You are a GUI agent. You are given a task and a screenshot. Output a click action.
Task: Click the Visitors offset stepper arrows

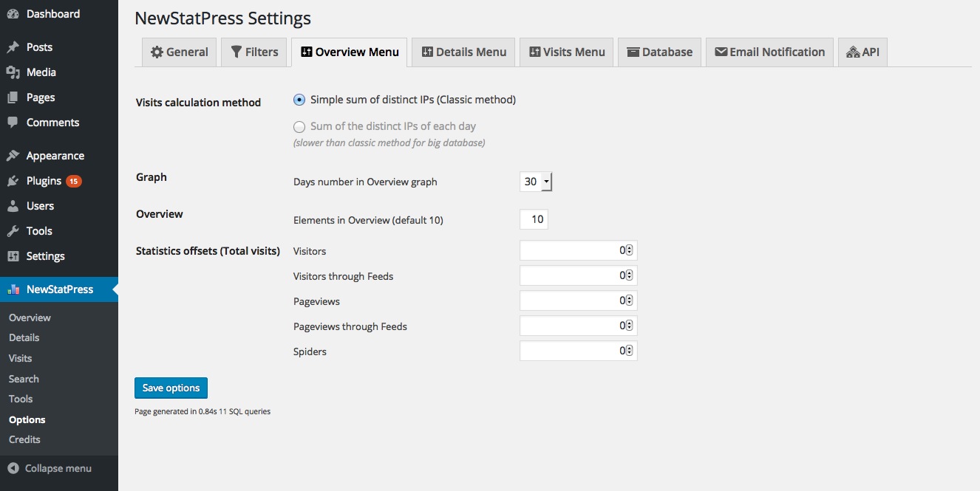pyautogui.click(x=629, y=250)
